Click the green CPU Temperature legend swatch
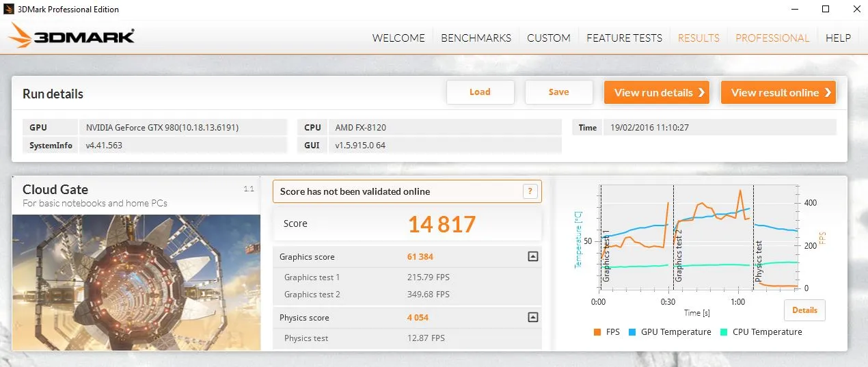 tap(724, 332)
